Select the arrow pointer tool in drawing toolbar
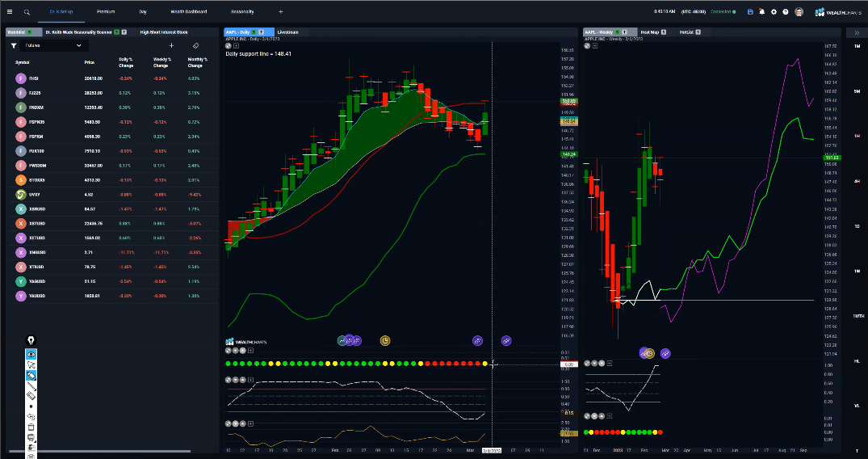The image size is (868, 459). pyautogui.click(x=31, y=364)
